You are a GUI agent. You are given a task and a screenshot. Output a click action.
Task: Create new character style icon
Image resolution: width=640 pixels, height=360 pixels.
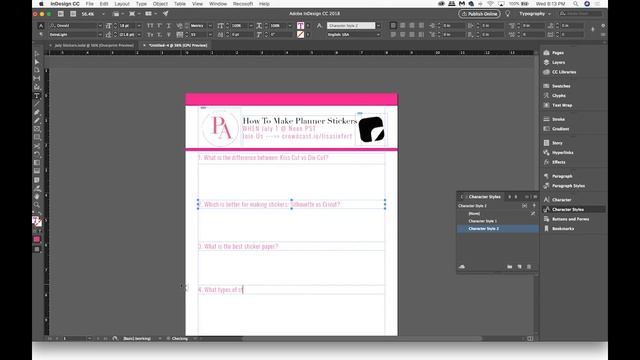(519, 267)
